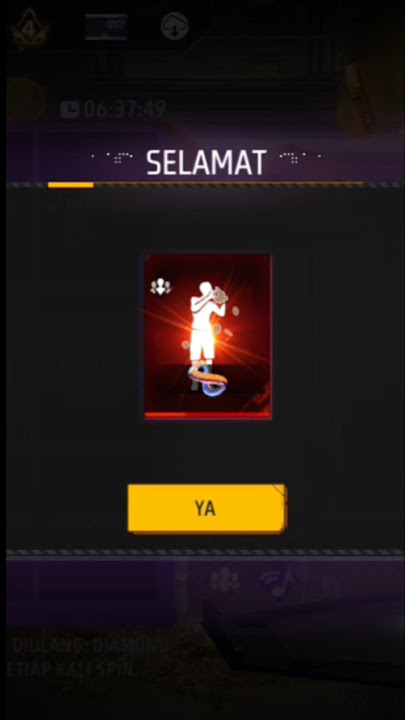405x720 pixels.
Task: Tap the coiled snake at the card's base
Action: [x=209, y=378]
